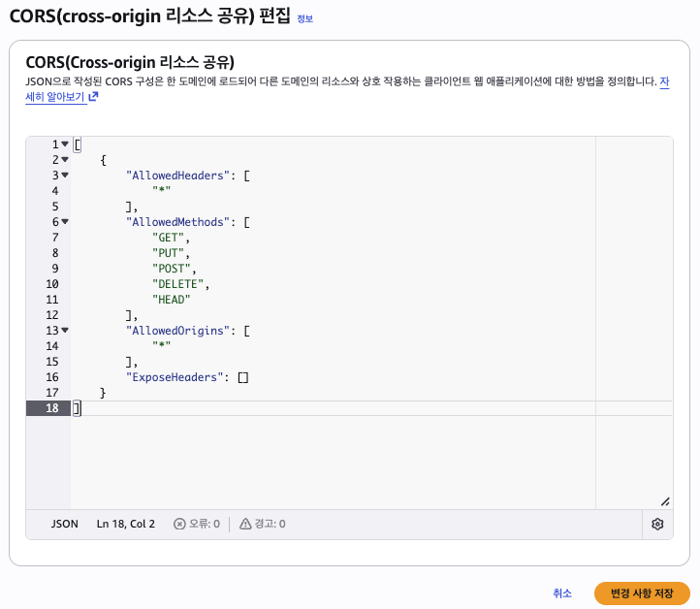Open the 정보 info link beside title
Viewport: 700px width, 609px height.
pyautogui.click(x=304, y=18)
